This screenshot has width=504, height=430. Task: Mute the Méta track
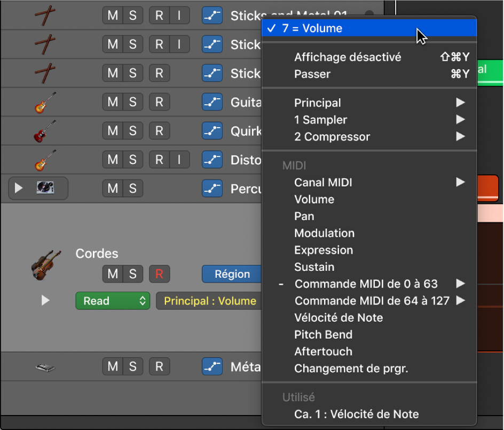113,367
